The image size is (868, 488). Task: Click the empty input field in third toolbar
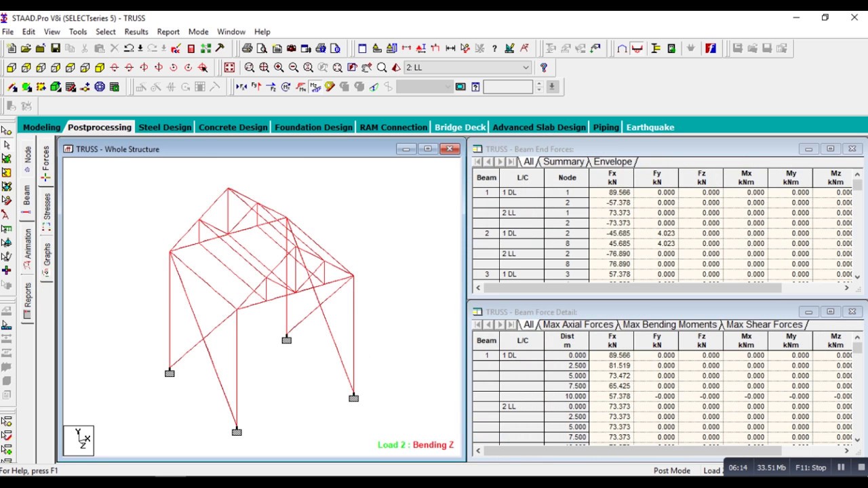point(509,87)
